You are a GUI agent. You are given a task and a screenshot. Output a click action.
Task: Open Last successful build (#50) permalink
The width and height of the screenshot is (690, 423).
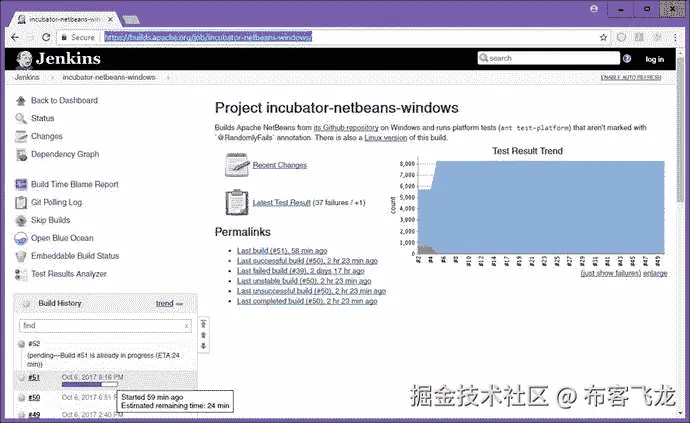(x=307, y=261)
